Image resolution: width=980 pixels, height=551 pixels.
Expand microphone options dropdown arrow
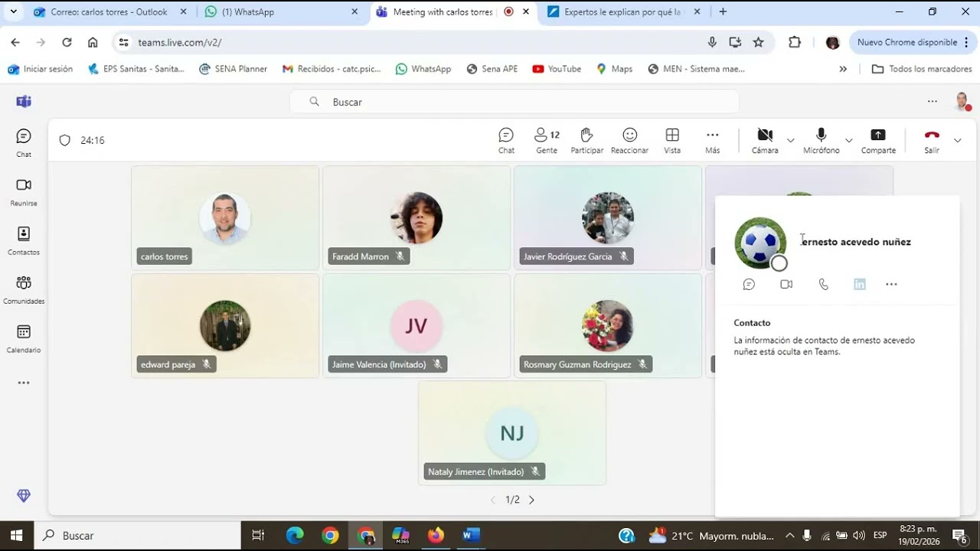click(x=849, y=141)
